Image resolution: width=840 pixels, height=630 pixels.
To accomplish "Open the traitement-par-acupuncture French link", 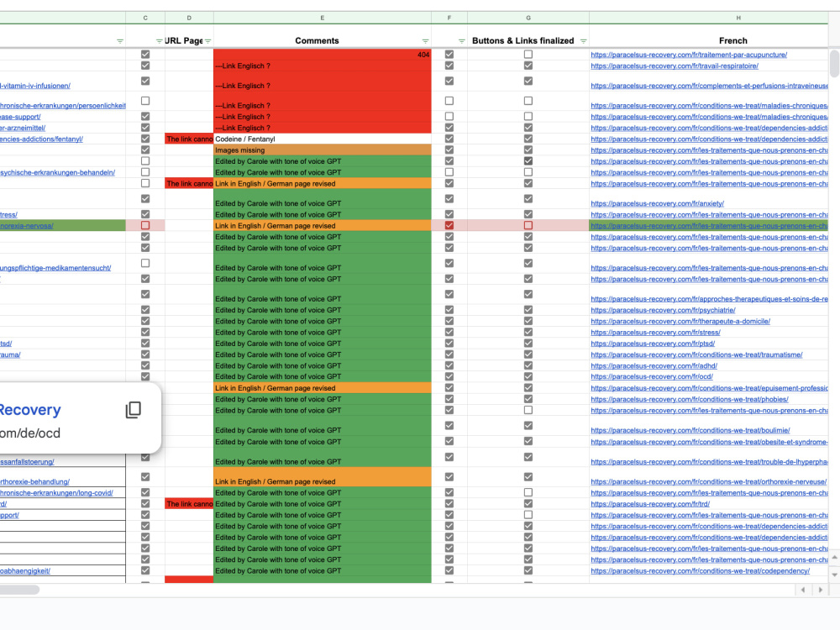I will 689,55.
